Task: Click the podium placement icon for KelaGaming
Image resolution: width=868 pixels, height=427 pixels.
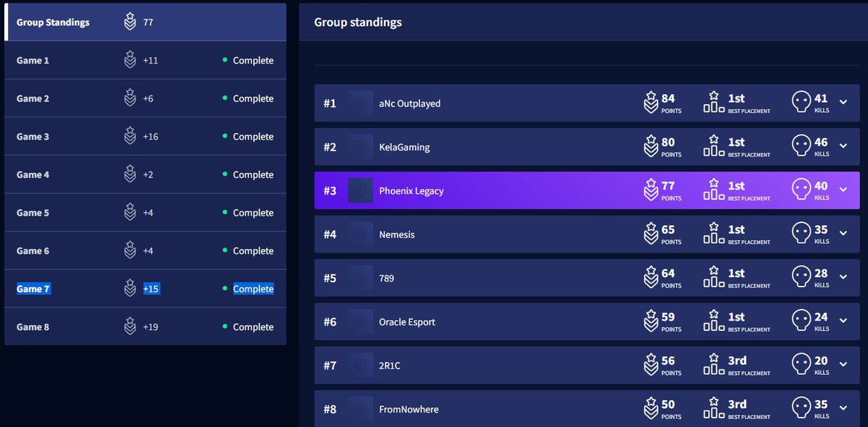Action: [714, 145]
